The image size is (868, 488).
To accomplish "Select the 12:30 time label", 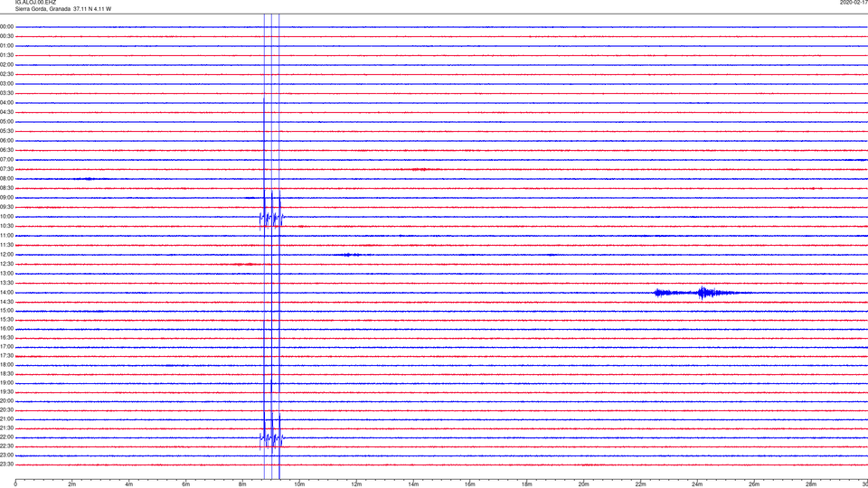I will (6, 264).
